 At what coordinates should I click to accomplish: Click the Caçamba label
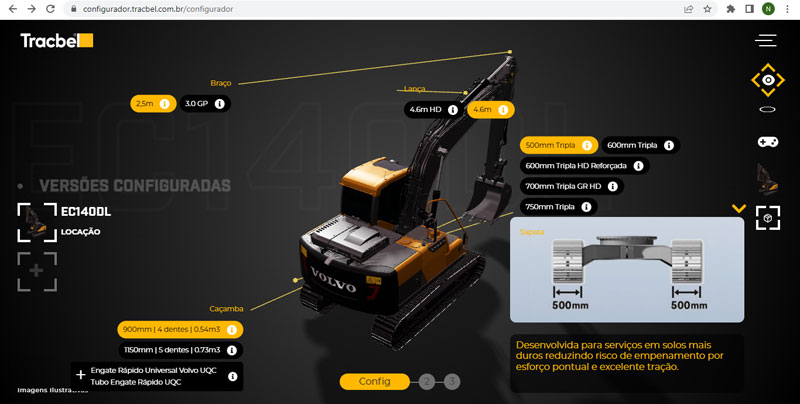click(226, 309)
